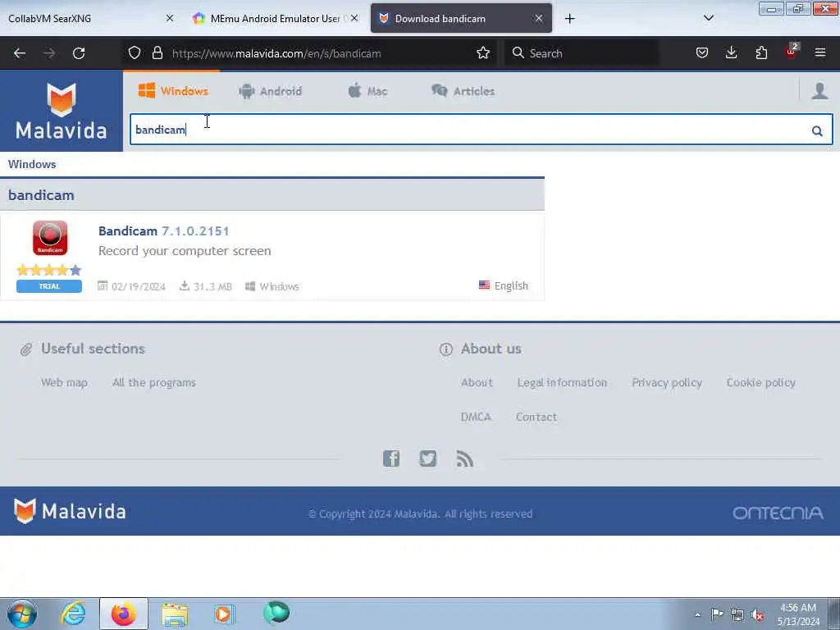This screenshot has height=630, width=840.
Task: Select the Mac platform tab
Action: pos(367,91)
